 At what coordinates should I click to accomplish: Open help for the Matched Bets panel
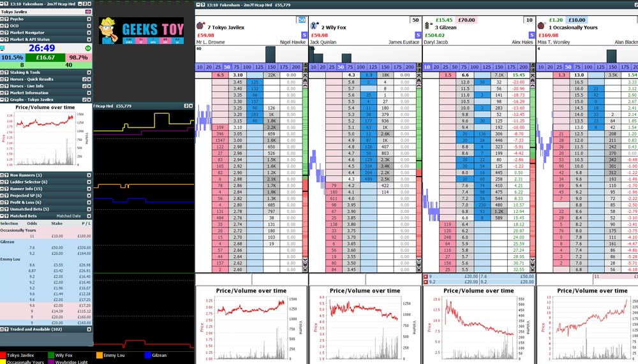(6, 216)
